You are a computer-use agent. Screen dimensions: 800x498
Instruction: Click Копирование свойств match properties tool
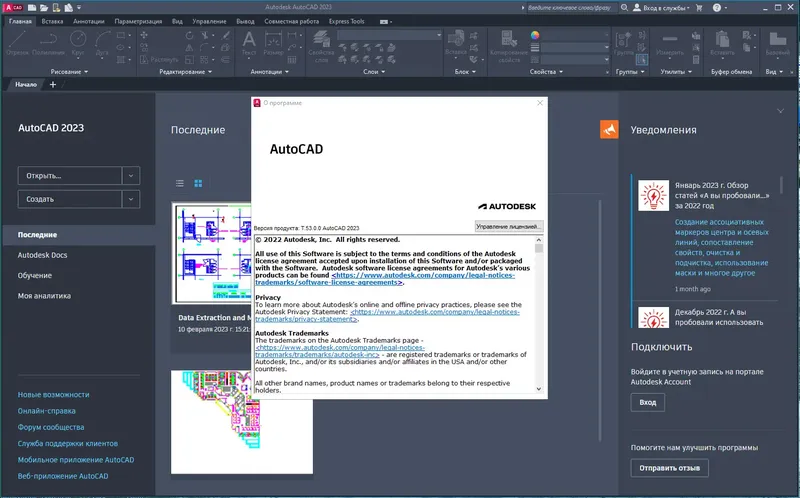[x=509, y=46]
